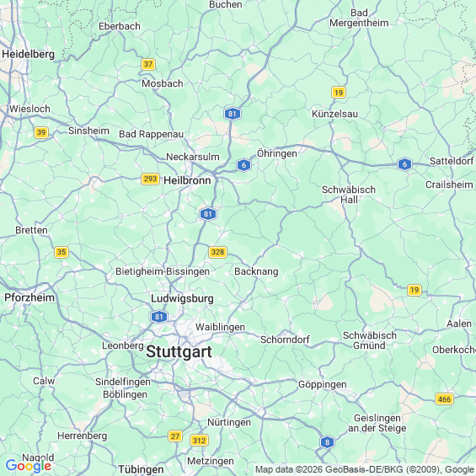Select the yellow 39 road marker near Wiesloch
Screen dimensions: 476x476
click(41, 132)
